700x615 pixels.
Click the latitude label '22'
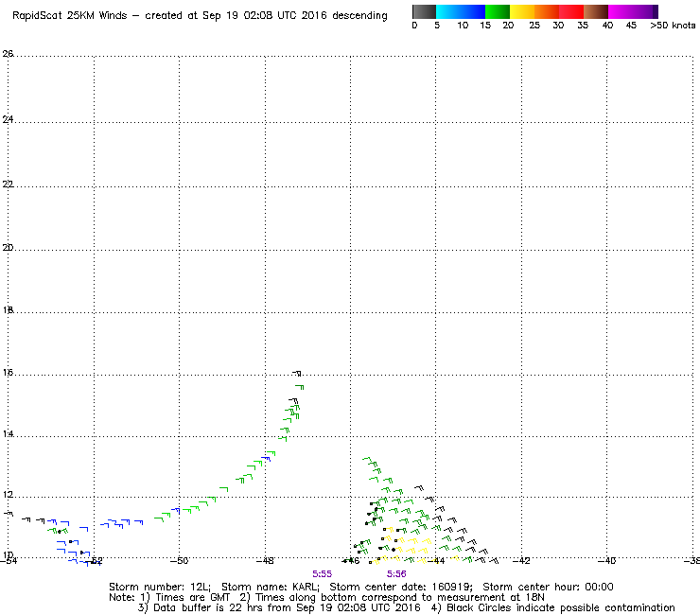click(8, 184)
